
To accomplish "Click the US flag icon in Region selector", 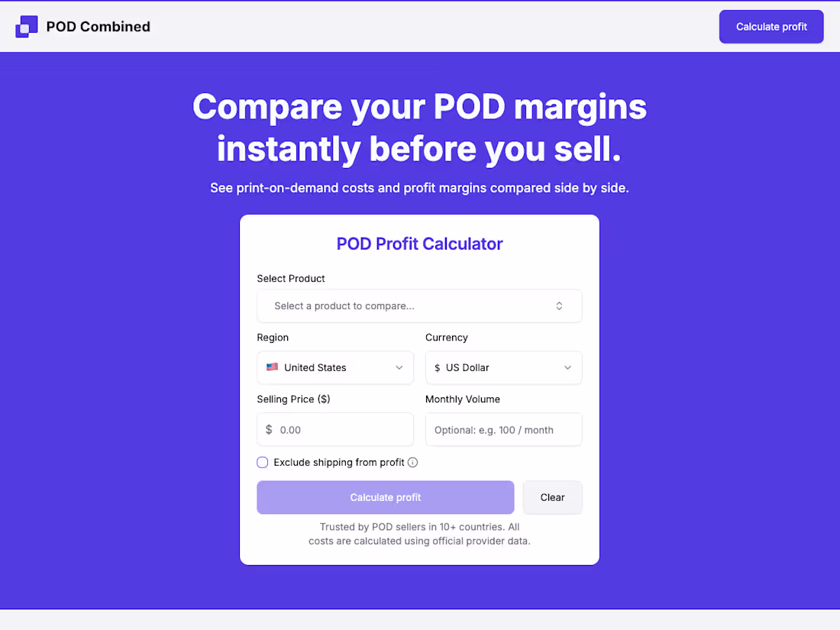I will point(273,367).
